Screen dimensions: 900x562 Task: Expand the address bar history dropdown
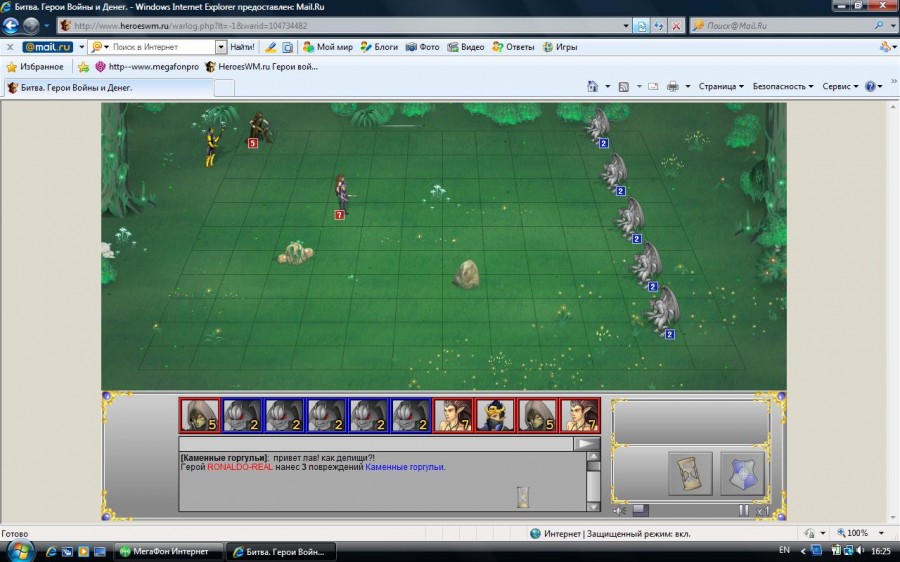(626, 26)
